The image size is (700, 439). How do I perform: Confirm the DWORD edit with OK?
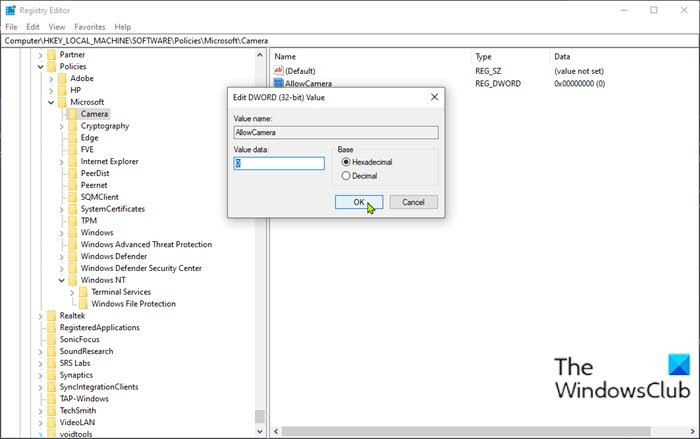pyautogui.click(x=359, y=202)
